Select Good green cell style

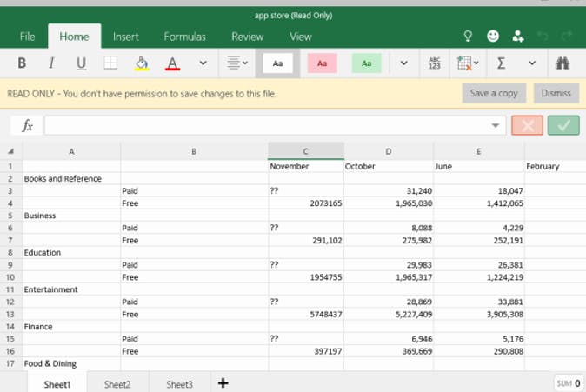tap(367, 63)
